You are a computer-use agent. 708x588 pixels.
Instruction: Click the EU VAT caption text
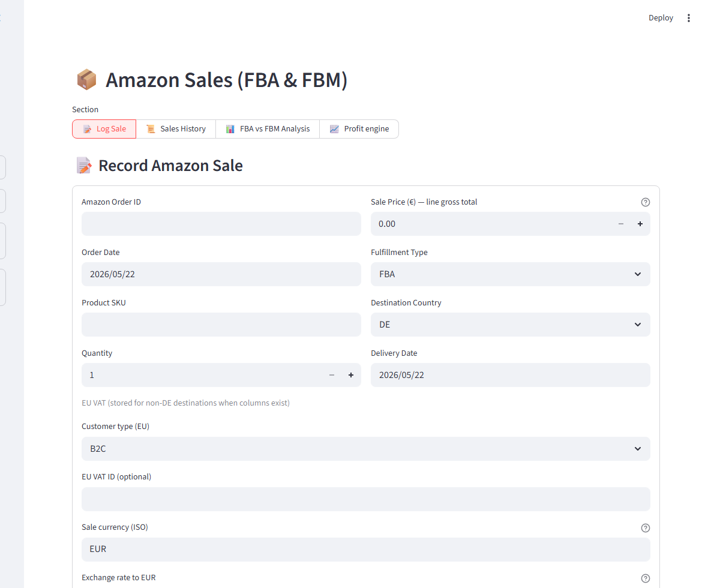pos(185,403)
